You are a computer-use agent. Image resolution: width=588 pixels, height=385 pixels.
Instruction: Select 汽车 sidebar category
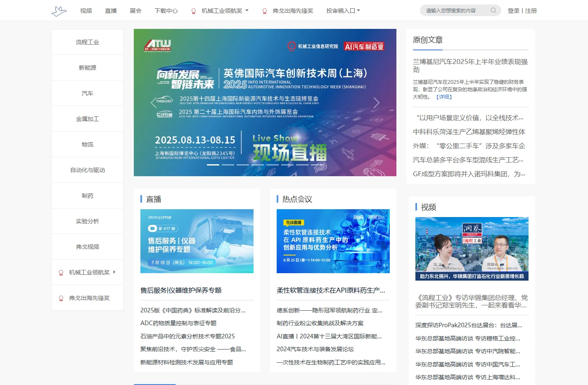(x=88, y=93)
